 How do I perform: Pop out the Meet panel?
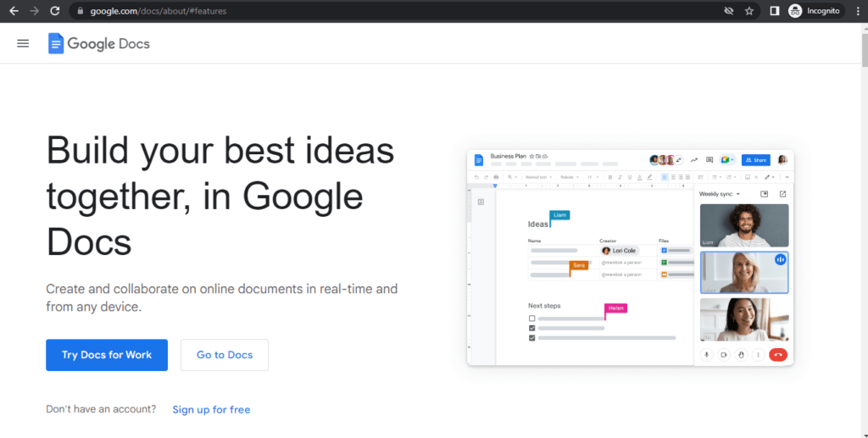[x=782, y=194]
